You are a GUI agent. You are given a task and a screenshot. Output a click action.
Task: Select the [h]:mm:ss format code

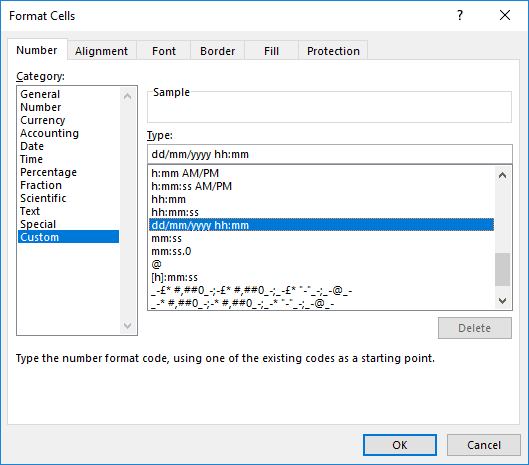click(x=174, y=277)
